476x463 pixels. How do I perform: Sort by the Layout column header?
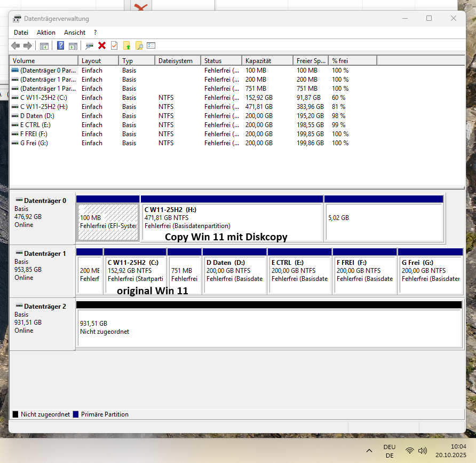98,61
